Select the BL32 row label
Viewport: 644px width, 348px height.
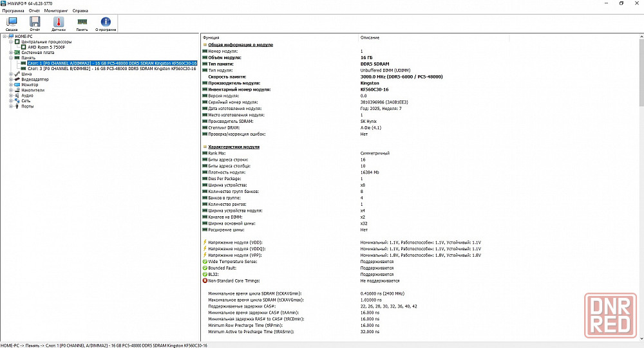coord(214,274)
